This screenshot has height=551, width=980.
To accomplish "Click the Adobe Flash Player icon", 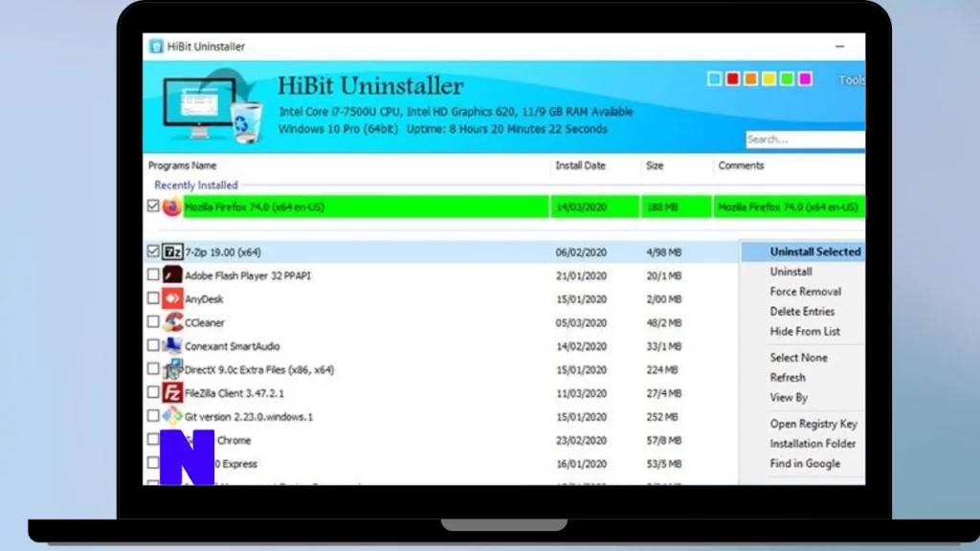I will click(172, 275).
